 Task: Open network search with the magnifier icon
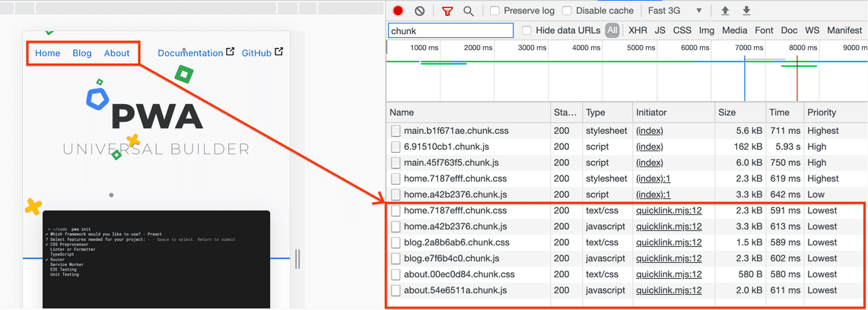469,11
